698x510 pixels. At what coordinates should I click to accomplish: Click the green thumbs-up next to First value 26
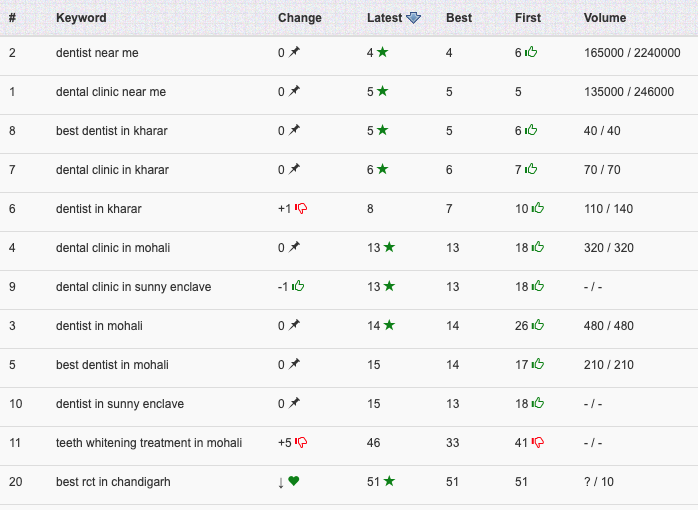pyautogui.click(x=538, y=325)
